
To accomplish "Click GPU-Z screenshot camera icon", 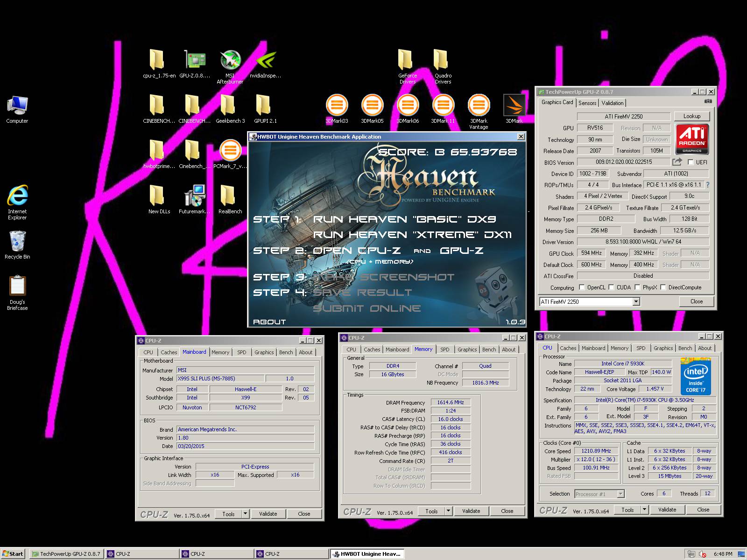I will point(708,101).
